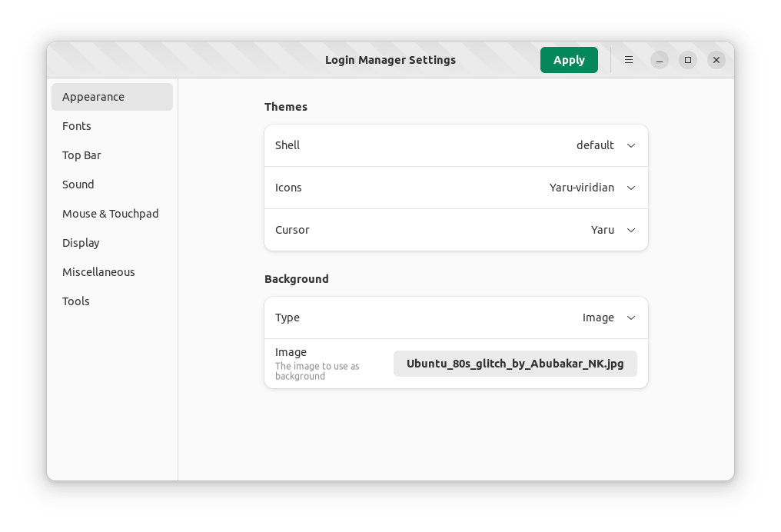
Task: Show the Display settings page
Action: (x=81, y=243)
